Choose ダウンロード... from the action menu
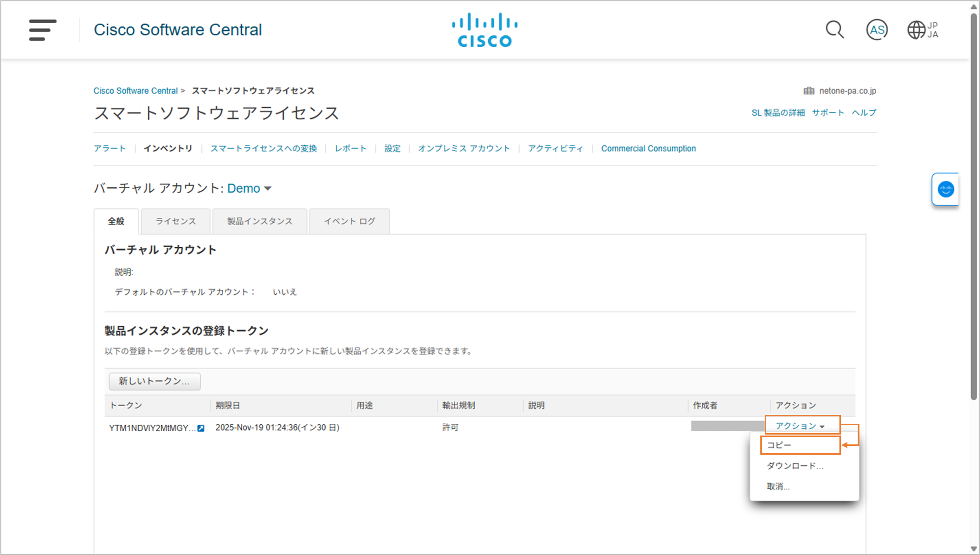The width and height of the screenshot is (980, 555). (x=795, y=466)
